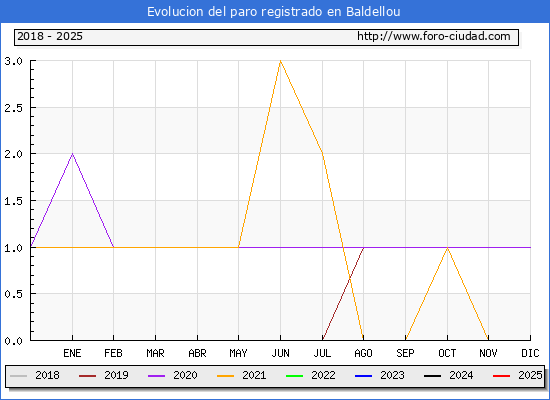
Task: Click the orange 2021 peak at OCT
Action: (447, 247)
